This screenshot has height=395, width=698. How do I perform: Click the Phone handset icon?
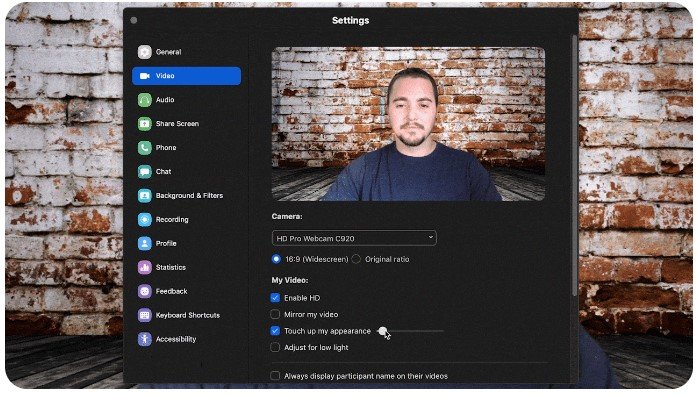[x=144, y=147]
